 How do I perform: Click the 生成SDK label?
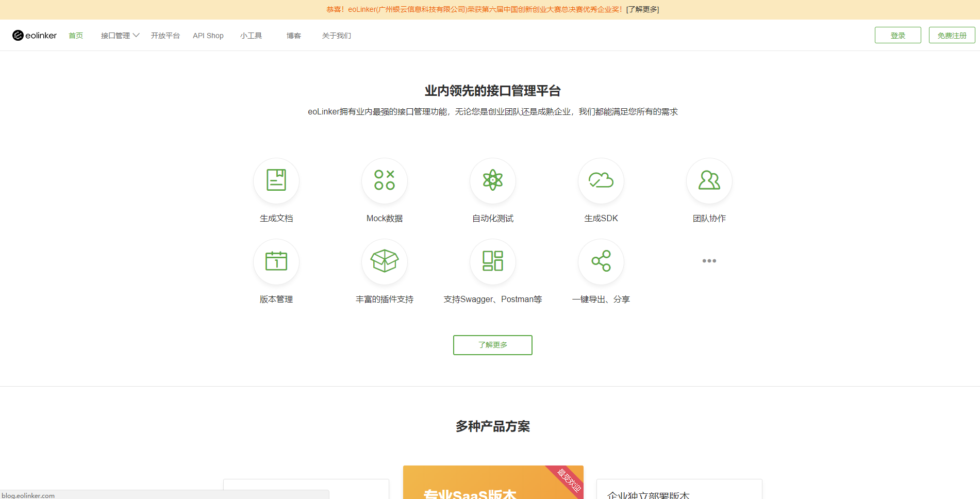(x=601, y=219)
